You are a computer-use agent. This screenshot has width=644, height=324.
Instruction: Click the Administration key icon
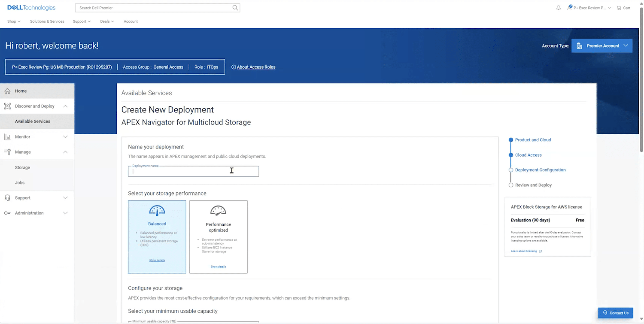pos(7,213)
